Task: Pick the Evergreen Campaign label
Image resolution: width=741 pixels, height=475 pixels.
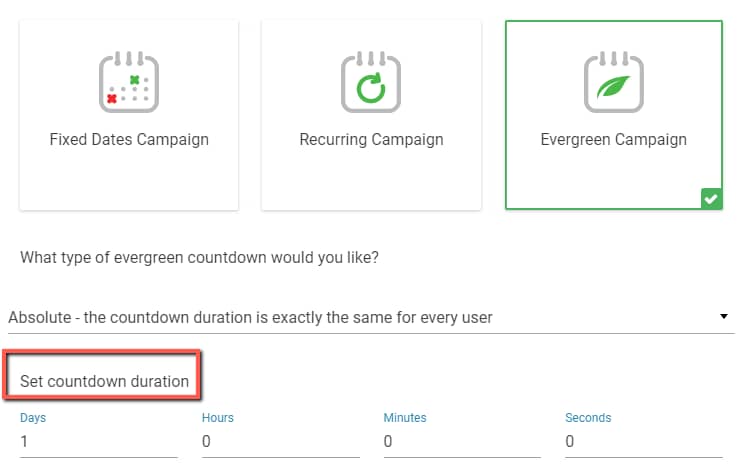Action: (x=613, y=139)
